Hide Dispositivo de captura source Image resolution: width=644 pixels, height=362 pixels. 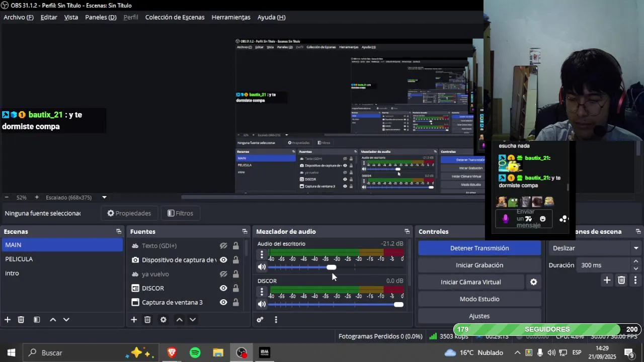223,260
